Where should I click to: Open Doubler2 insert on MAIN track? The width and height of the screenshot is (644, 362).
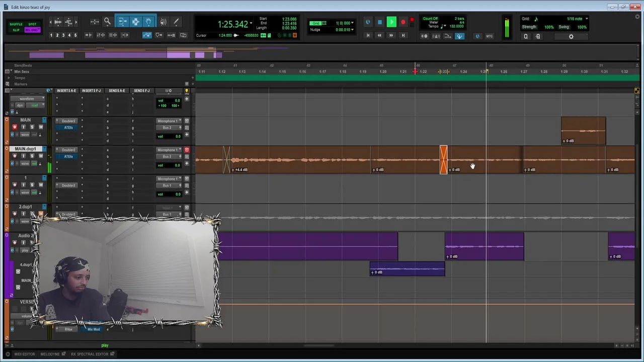coord(68,121)
